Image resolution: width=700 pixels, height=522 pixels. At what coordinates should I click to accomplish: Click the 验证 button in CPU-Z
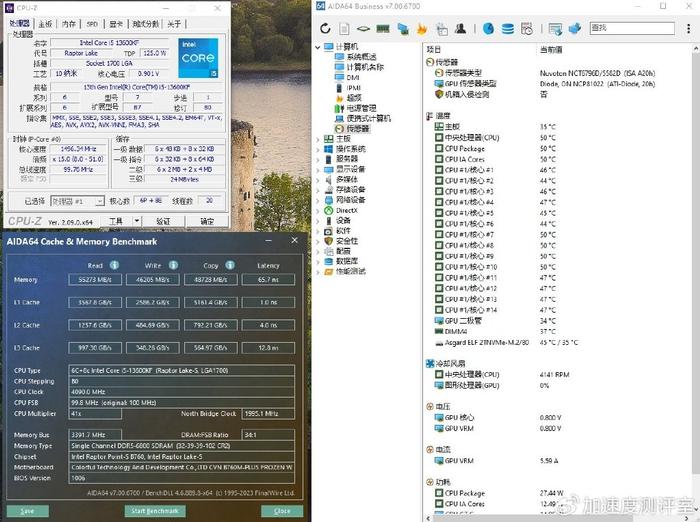[163, 221]
